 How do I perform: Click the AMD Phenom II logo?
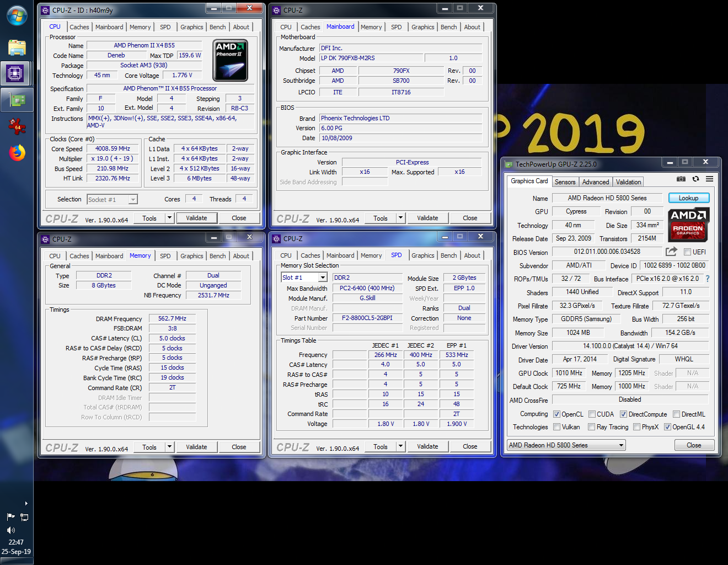(x=230, y=61)
